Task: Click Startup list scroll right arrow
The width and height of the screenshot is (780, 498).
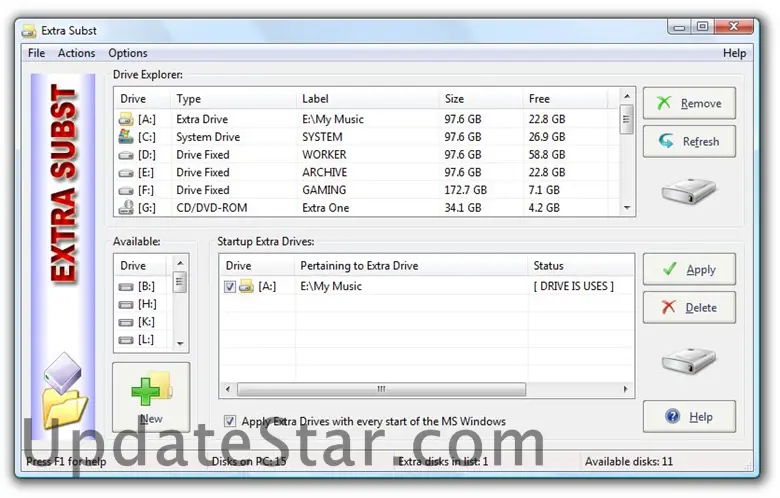Action: [x=625, y=389]
